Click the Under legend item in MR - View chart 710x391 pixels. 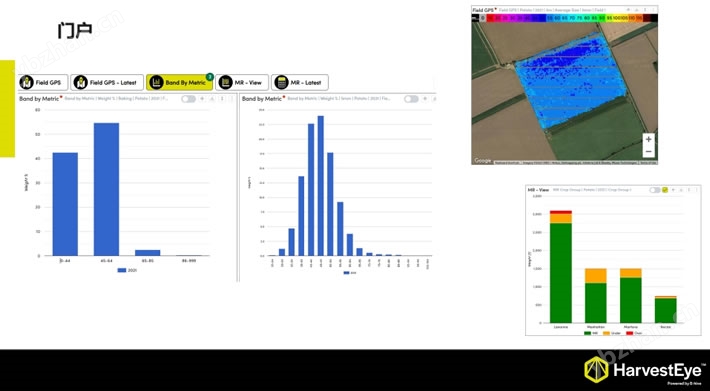click(x=612, y=333)
